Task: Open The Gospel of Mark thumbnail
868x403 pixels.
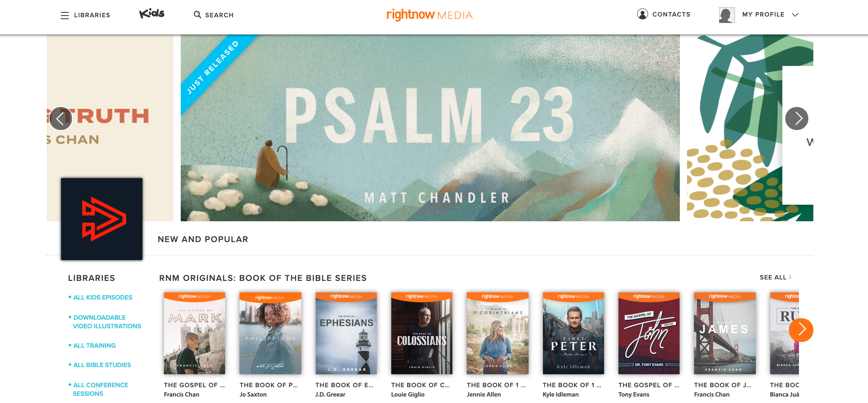Action: pos(195,333)
